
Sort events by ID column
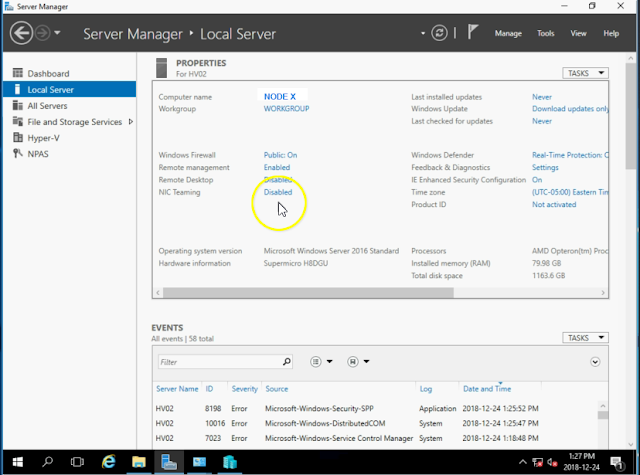click(x=209, y=389)
